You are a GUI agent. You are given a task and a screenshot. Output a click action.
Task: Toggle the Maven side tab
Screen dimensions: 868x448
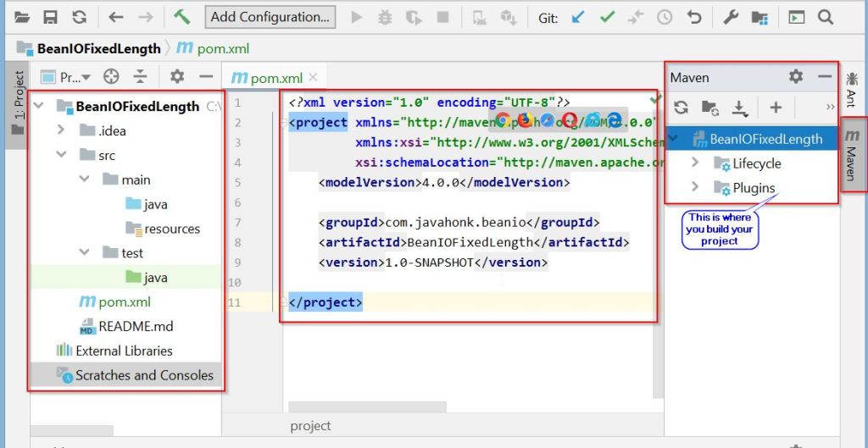(x=851, y=156)
